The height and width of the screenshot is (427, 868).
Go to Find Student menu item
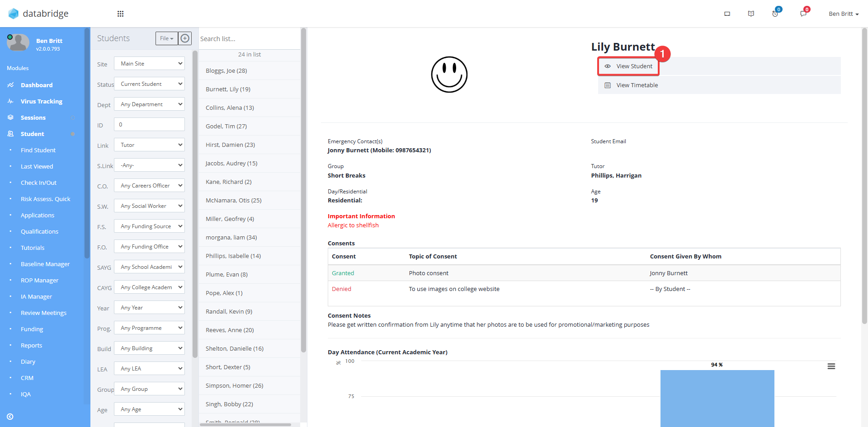coord(38,150)
